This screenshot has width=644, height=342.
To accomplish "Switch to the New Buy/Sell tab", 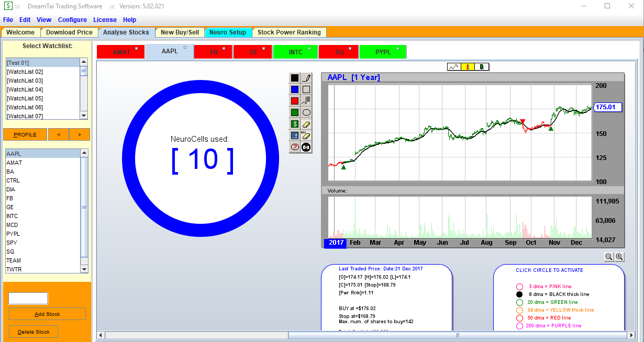I will click(180, 32).
